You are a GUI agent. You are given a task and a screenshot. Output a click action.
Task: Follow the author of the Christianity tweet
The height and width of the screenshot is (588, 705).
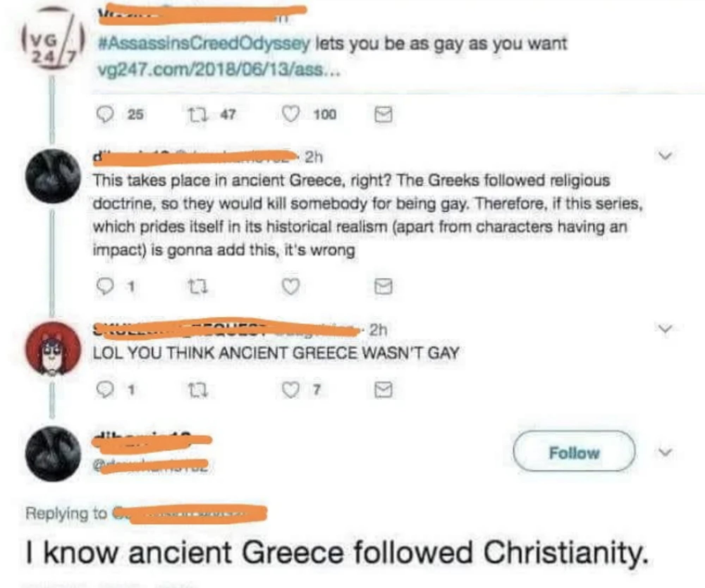(574, 451)
